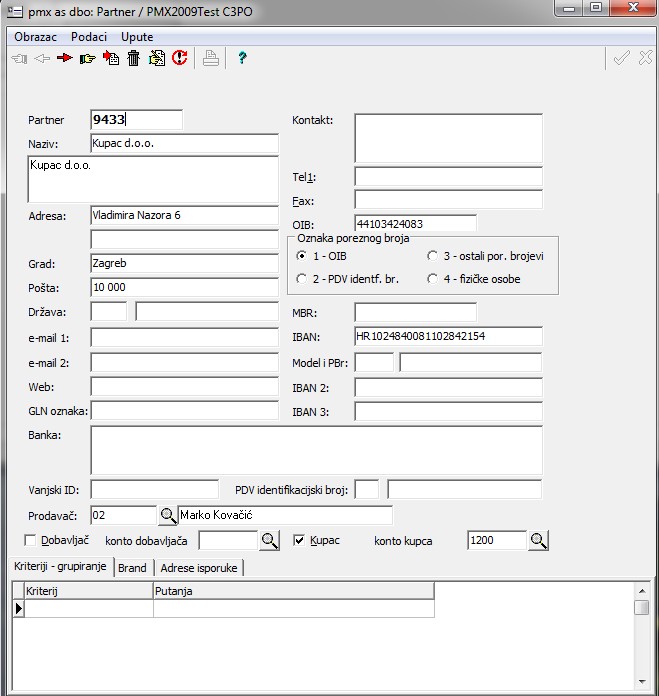Refresh data with red circular arrow icon
659x696 pixels.
tap(180, 58)
